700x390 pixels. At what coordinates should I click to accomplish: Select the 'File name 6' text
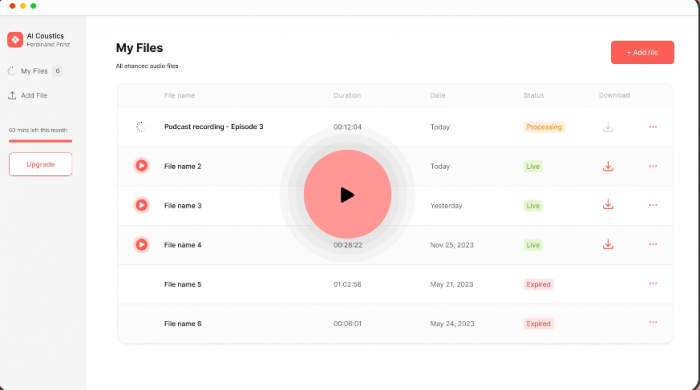(x=183, y=324)
